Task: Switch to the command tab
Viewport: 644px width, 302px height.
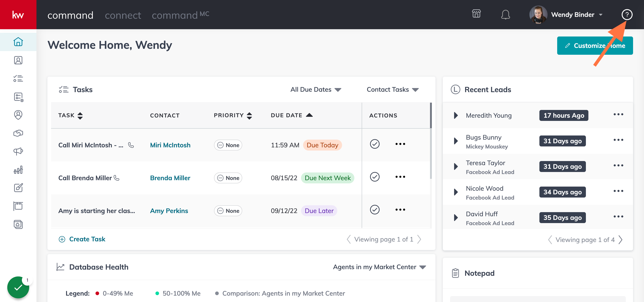Action: (70, 15)
